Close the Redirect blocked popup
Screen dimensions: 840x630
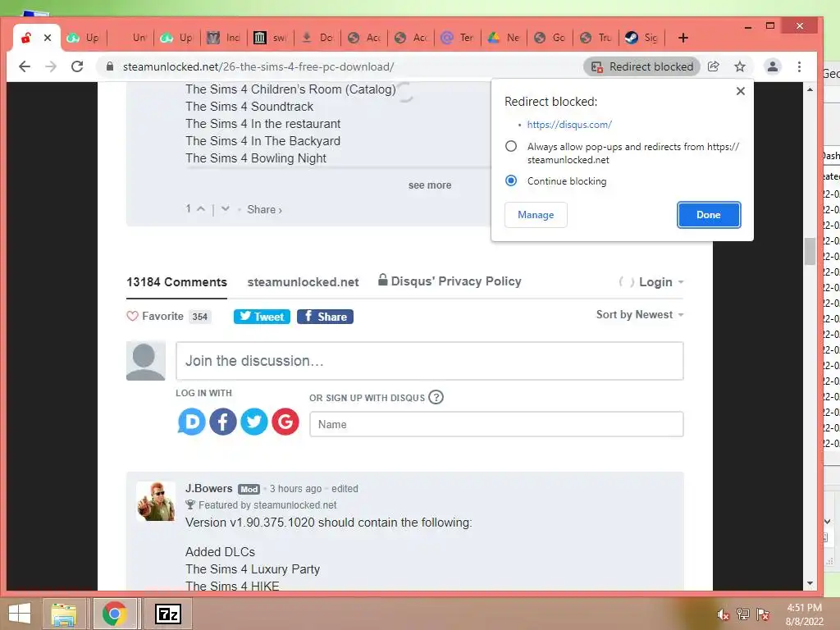coord(741,91)
